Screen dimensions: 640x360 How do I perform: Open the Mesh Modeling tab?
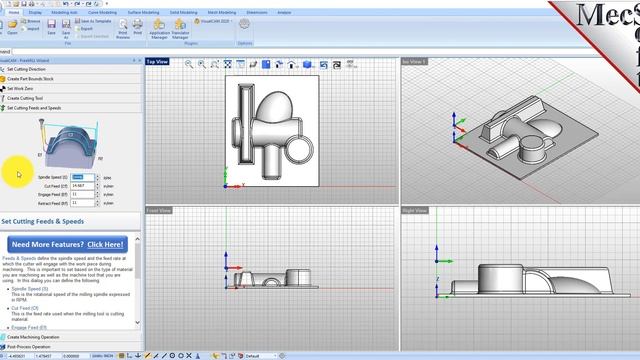[222, 12]
